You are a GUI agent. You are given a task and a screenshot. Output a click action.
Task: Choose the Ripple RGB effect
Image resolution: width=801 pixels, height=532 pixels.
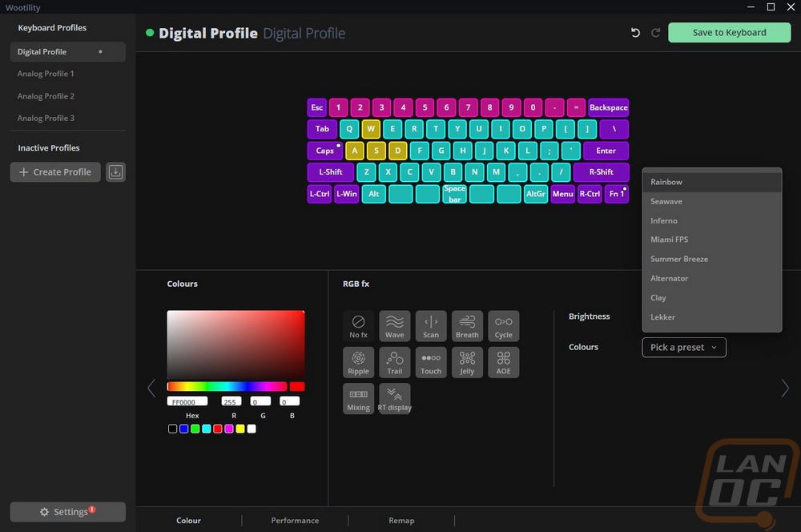(x=358, y=362)
